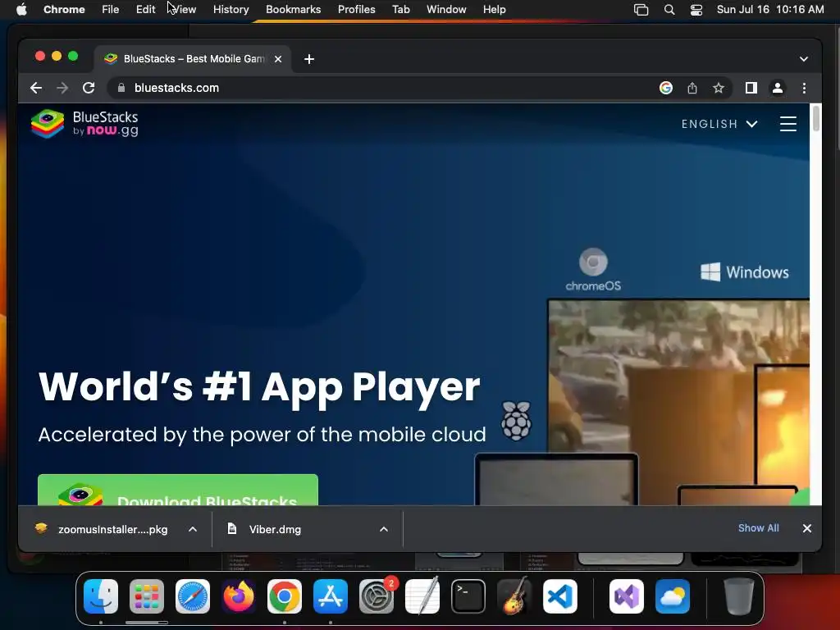Click the share page icon
Viewport: 840px width, 630px height.
pyautogui.click(x=692, y=88)
